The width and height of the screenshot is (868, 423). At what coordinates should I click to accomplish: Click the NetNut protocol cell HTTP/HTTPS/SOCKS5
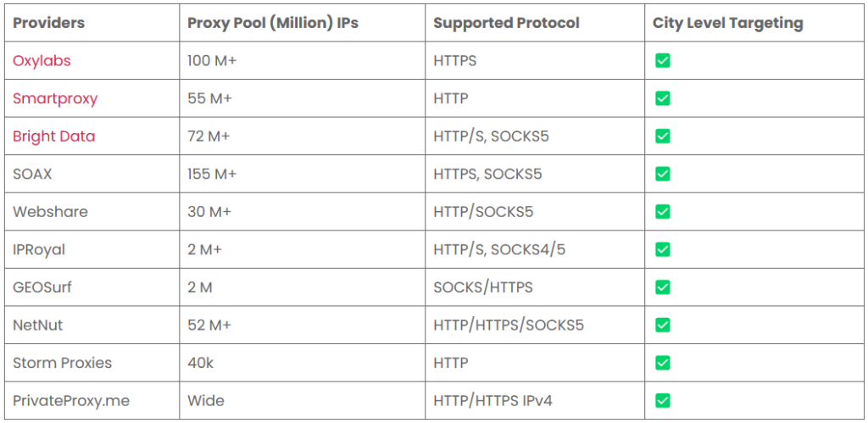[508, 325]
